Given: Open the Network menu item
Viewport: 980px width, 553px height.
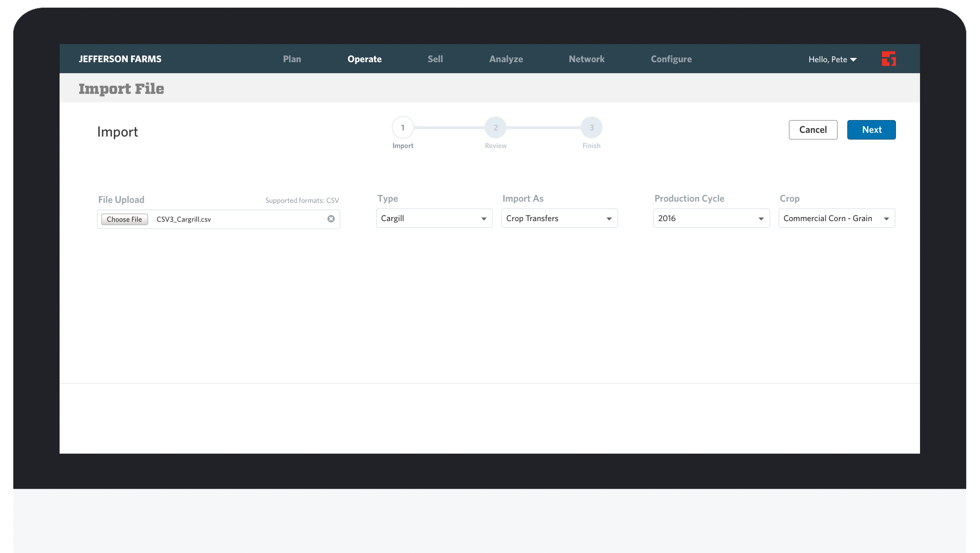Looking at the screenshot, I should coord(587,59).
